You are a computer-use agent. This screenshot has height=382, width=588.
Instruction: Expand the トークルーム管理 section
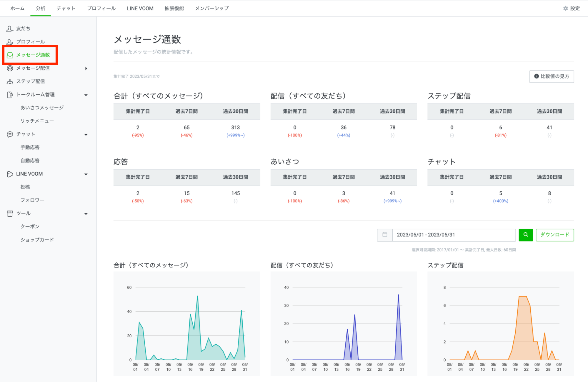click(86, 95)
